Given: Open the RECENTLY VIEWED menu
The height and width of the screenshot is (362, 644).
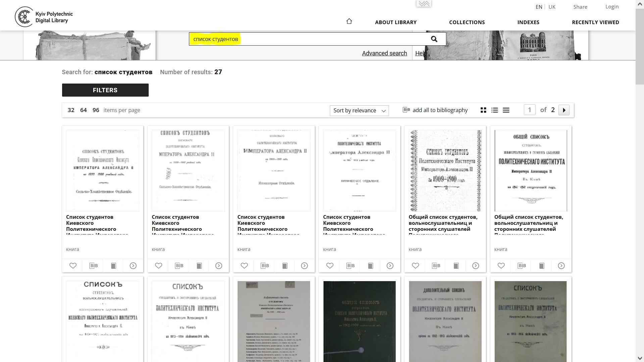Looking at the screenshot, I should pos(595,22).
